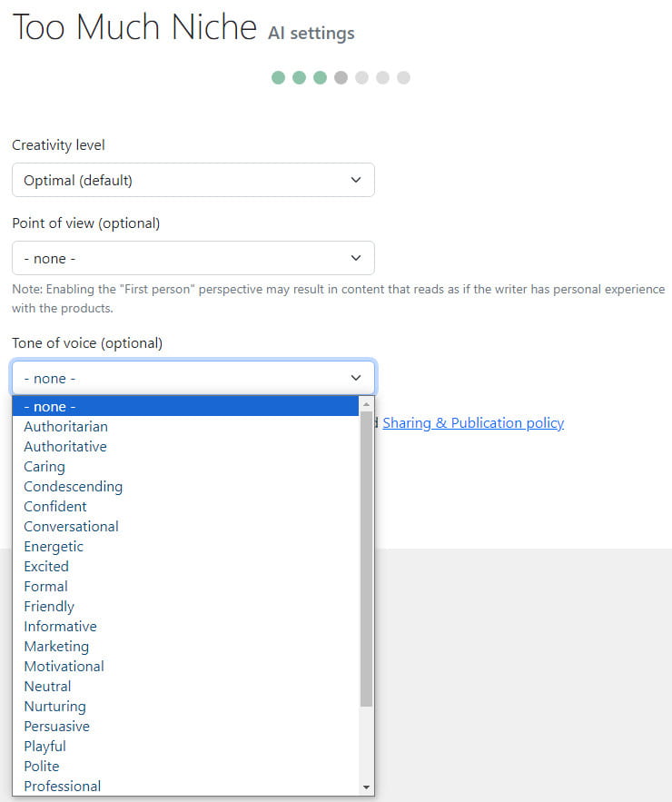Select the Playful tone option

(x=185, y=747)
